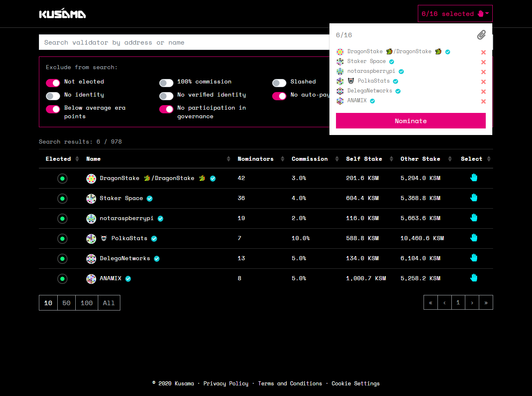532x396 pixels.
Task: Show 50 results per page
Action: click(x=66, y=303)
